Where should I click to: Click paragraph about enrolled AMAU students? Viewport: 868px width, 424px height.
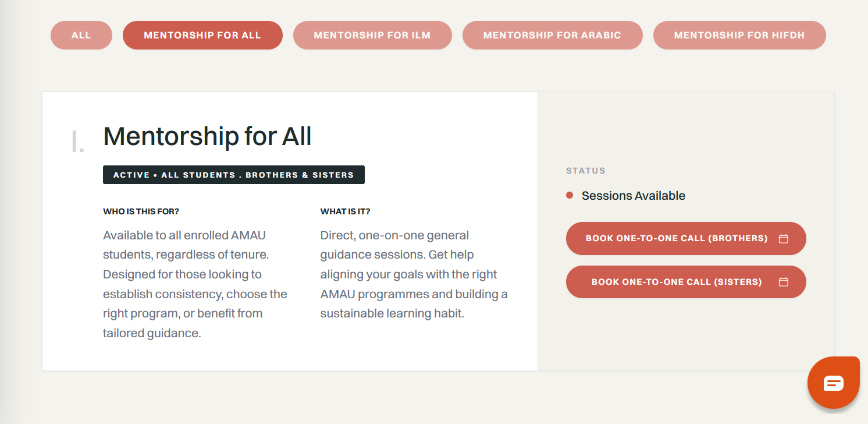(195, 284)
